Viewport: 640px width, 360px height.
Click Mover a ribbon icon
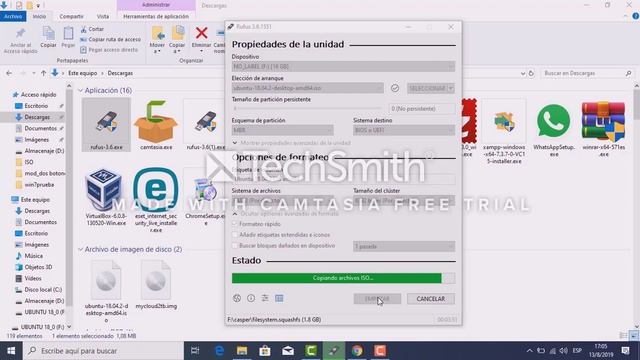(157, 33)
